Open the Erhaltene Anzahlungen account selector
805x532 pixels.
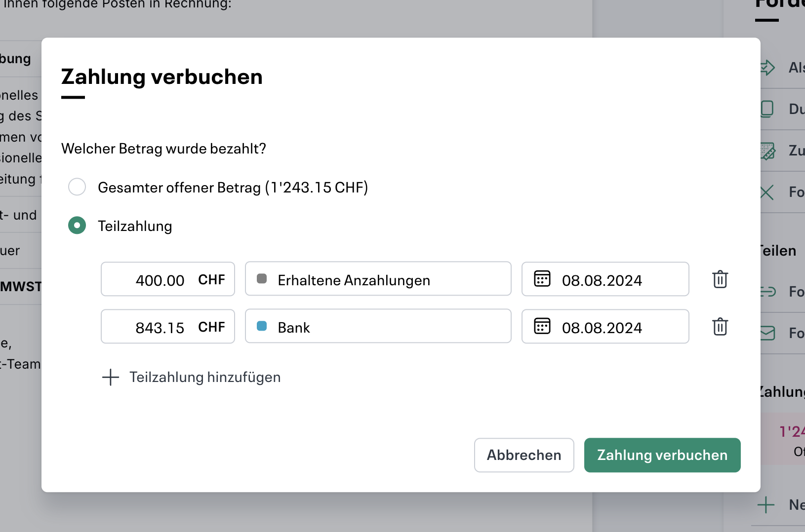[x=378, y=279]
